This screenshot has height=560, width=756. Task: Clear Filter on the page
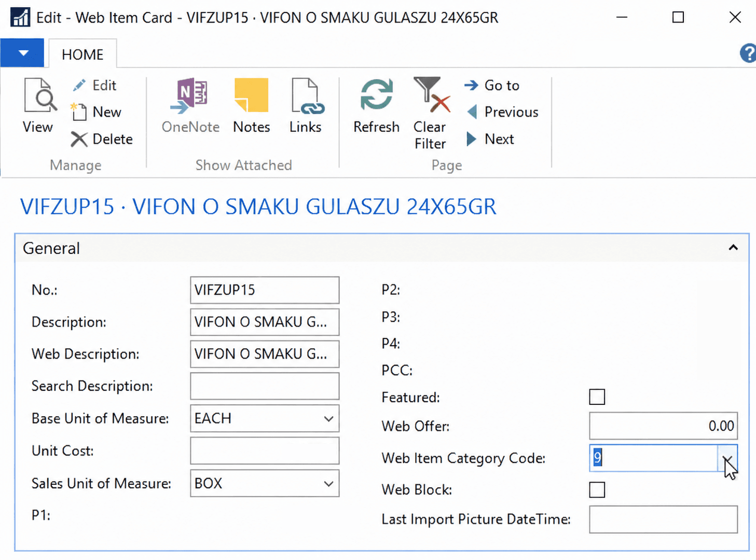tap(430, 114)
